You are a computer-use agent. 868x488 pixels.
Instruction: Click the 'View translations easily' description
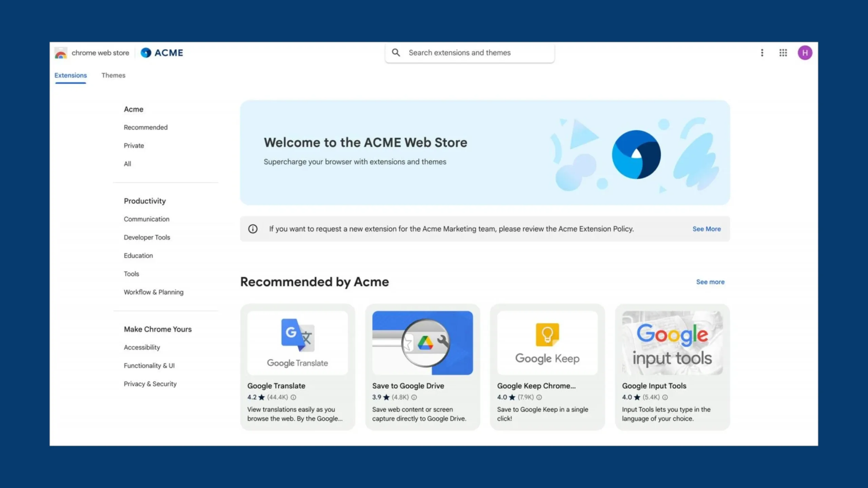tap(295, 414)
